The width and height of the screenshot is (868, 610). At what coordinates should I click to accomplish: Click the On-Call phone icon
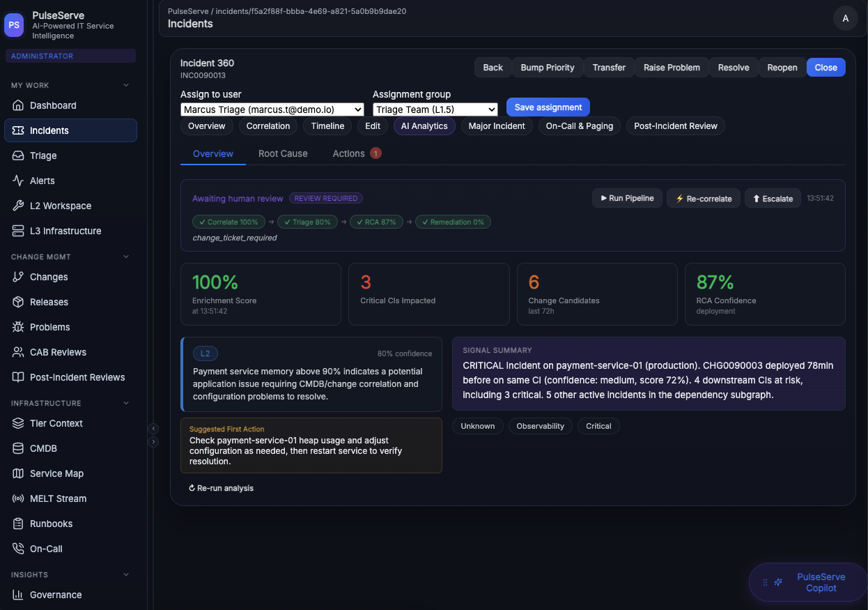(x=18, y=549)
